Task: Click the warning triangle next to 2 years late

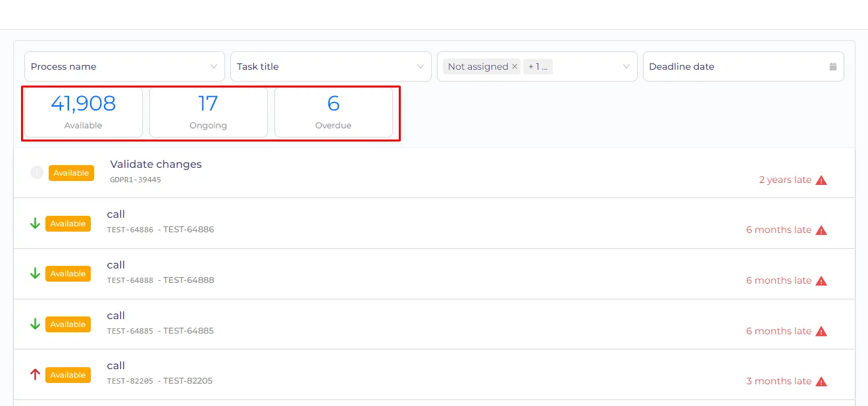Action: [x=821, y=180]
